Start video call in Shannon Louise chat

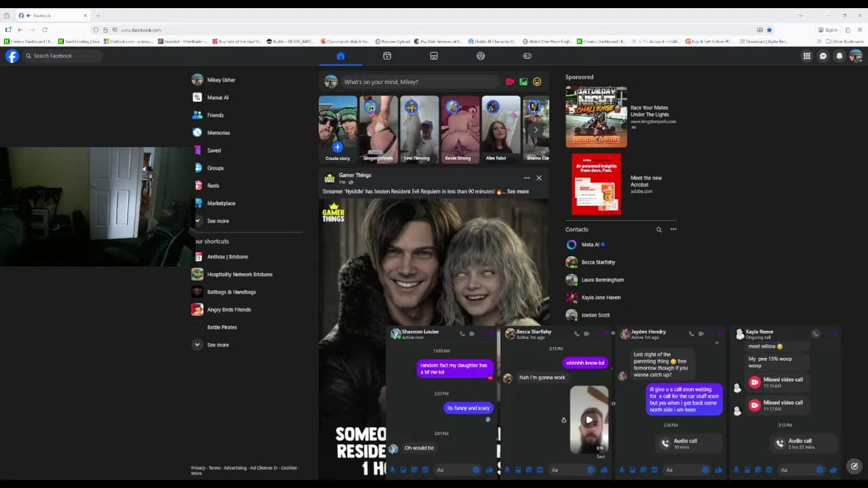472,333
